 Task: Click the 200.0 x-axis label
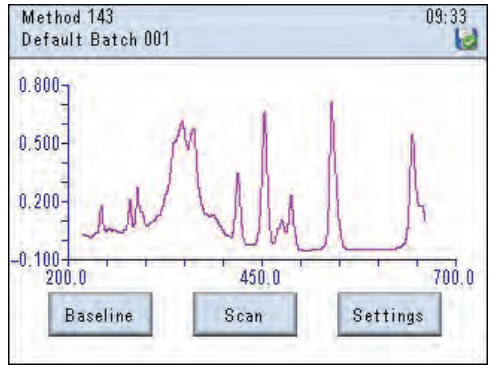[66, 277]
